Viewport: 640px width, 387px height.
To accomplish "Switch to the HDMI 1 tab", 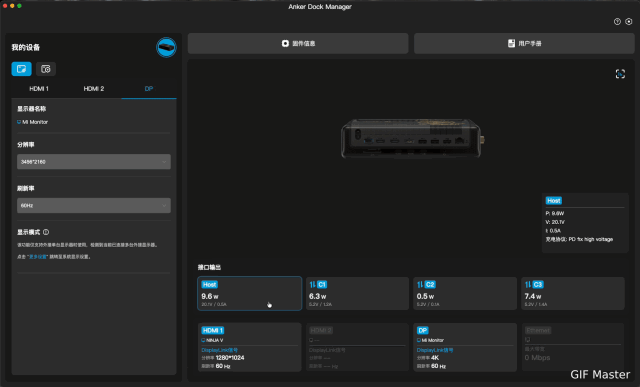I will [x=39, y=89].
